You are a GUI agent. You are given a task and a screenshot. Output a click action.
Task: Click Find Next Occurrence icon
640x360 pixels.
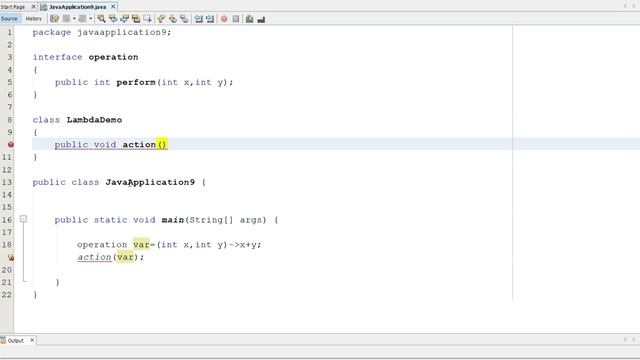pyautogui.click(x=124, y=19)
